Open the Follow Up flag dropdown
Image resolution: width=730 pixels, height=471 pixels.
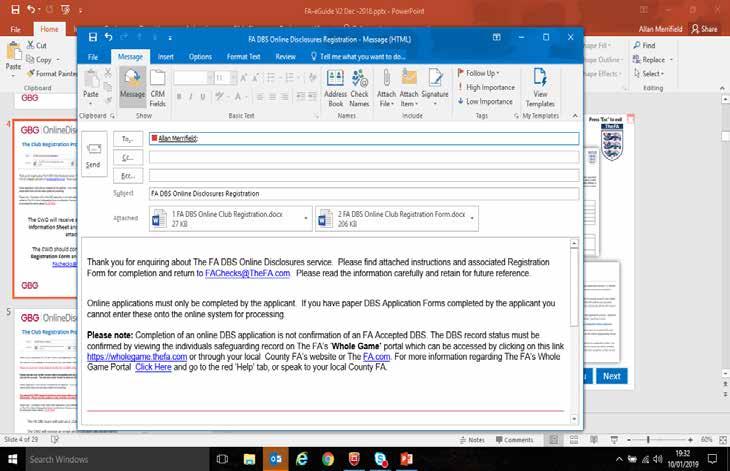tap(478, 73)
